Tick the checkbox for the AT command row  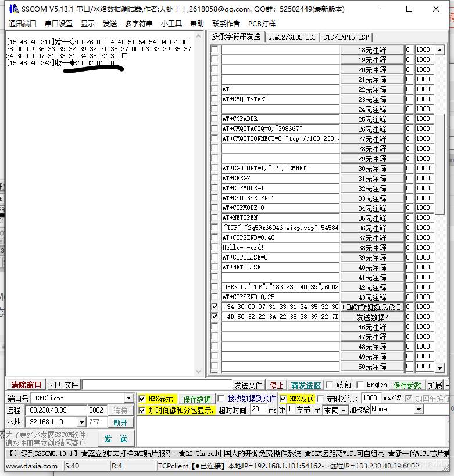coord(215,89)
